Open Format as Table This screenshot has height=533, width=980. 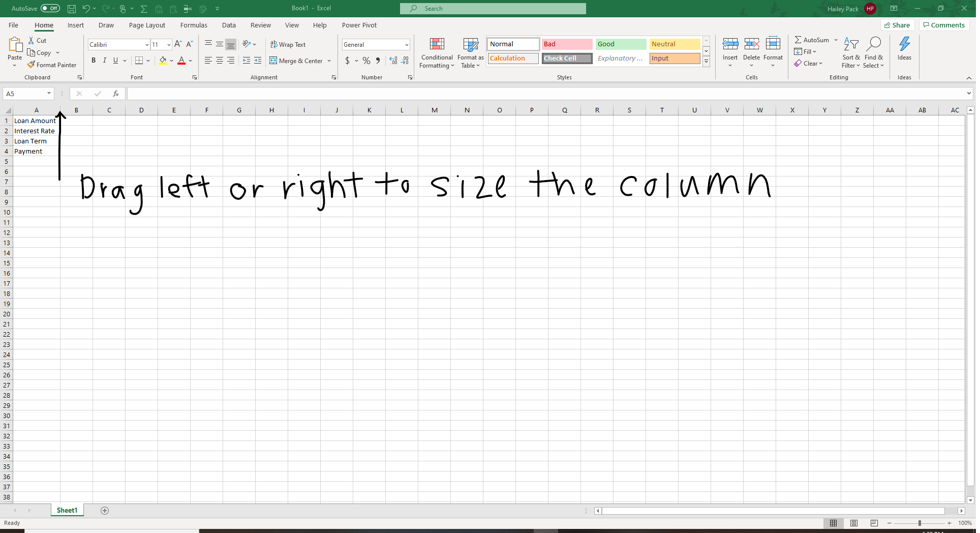tap(471, 53)
